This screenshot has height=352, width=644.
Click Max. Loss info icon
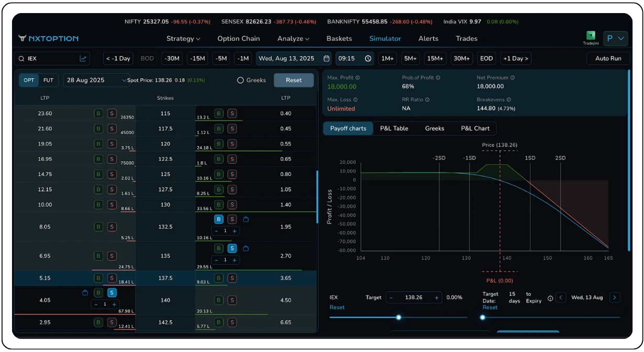(355, 100)
